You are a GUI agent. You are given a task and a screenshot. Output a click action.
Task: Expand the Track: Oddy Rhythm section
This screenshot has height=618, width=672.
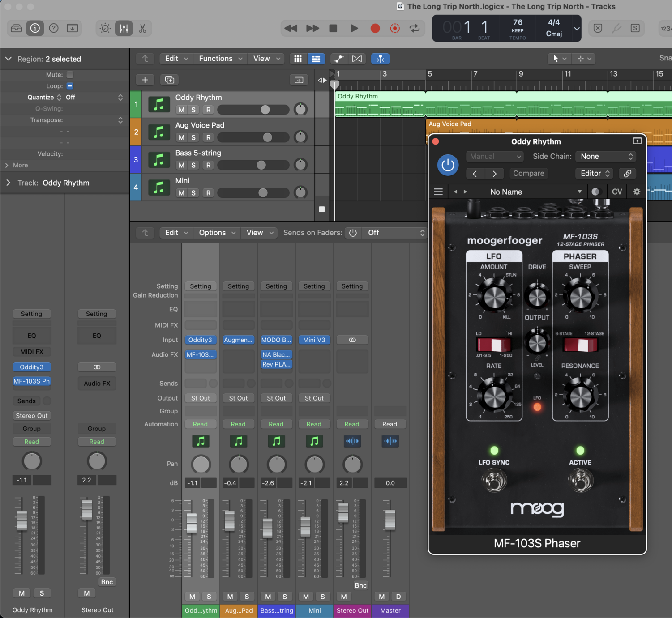(9, 183)
